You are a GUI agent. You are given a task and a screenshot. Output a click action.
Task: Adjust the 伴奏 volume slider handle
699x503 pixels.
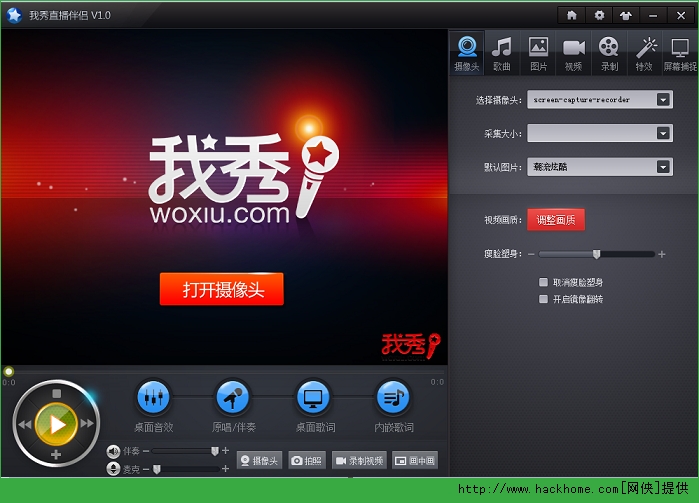[x=215, y=451]
